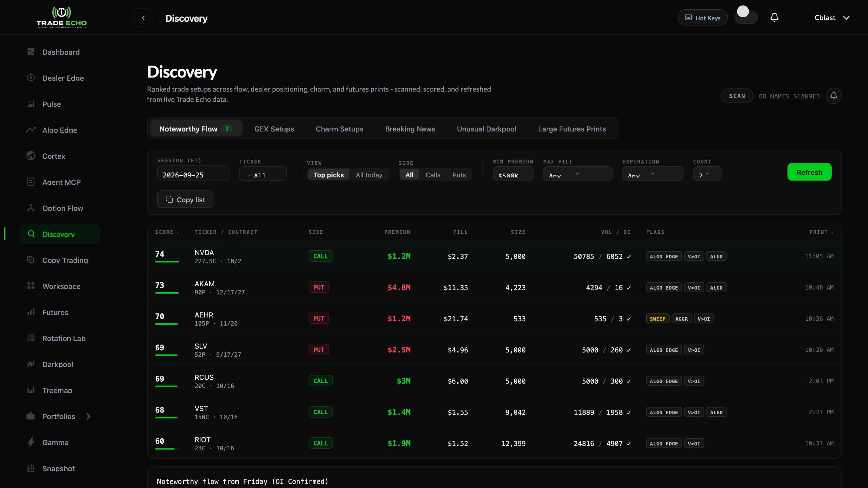This screenshot has width=868, height=488.
Task: Open the Copy Trading sidebar icon
Action: [x=31, y=260]
